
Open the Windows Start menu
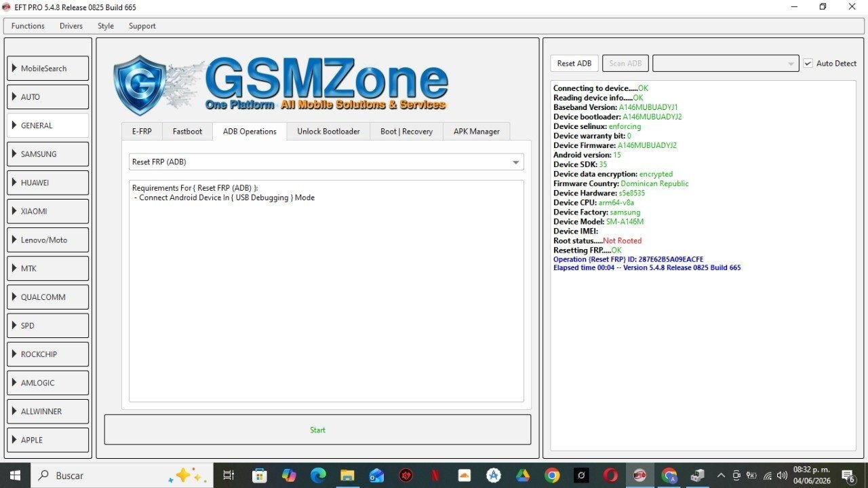pos(15,475)
